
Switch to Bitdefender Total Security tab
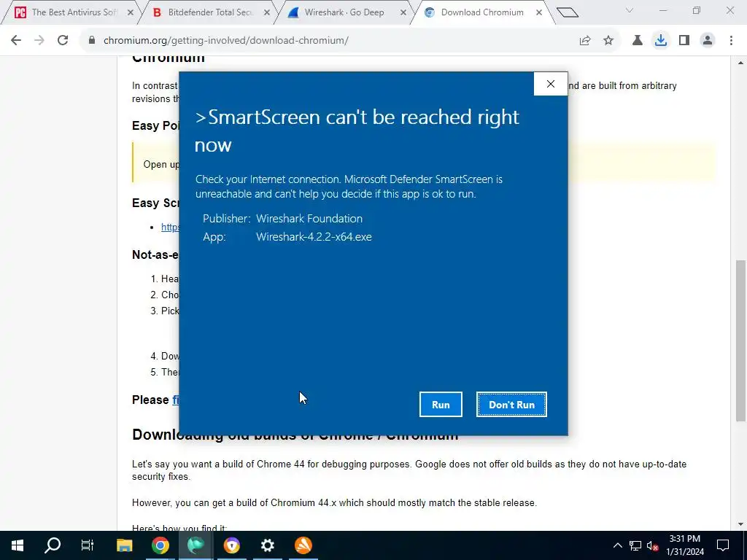coord(210,12)
